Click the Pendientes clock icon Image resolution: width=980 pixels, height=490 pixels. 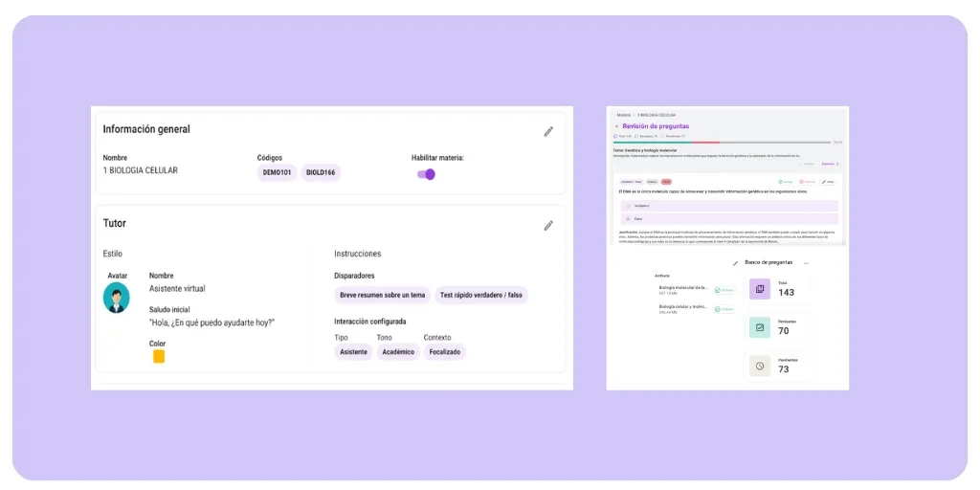(759, 366)
